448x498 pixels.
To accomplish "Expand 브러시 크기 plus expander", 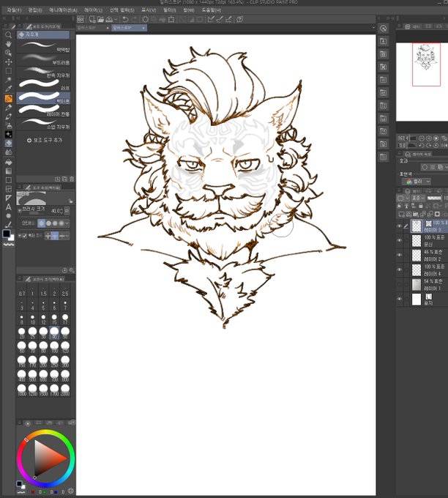I will [19, 211].
